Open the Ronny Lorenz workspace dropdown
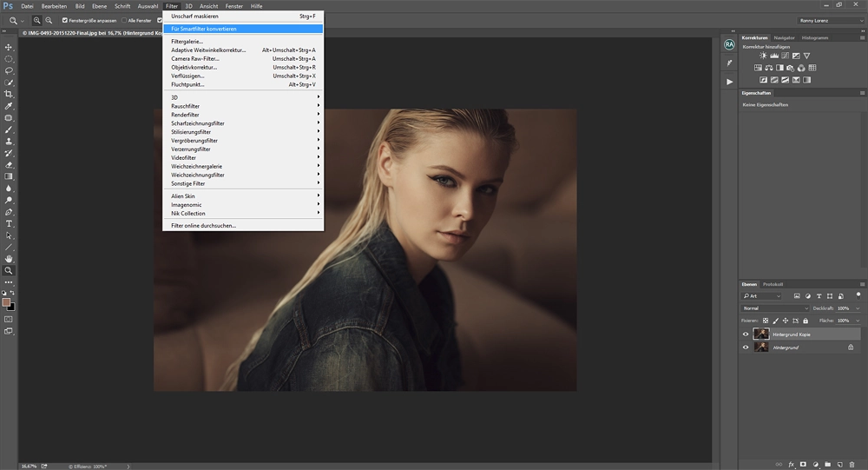868x470 pixels. pos(831,21)
